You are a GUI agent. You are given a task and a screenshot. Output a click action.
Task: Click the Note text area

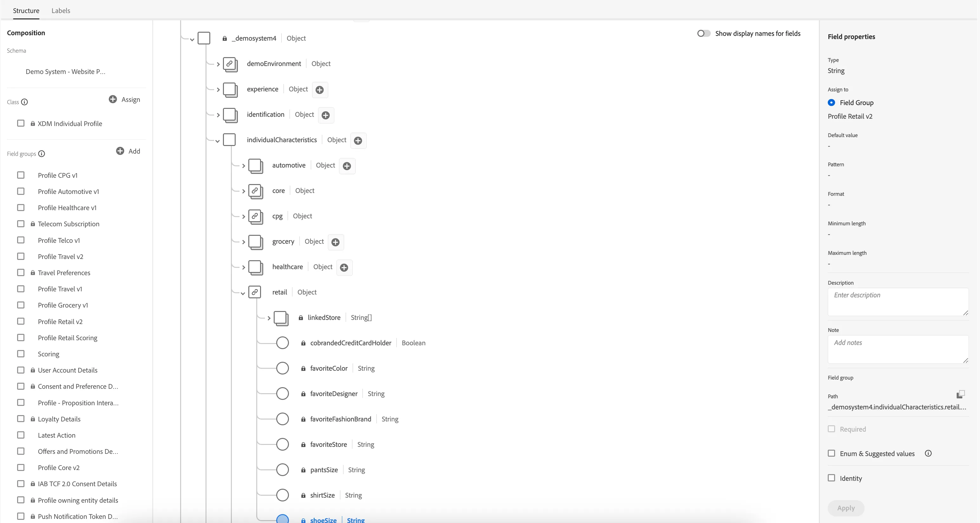[x=898, y=349]
